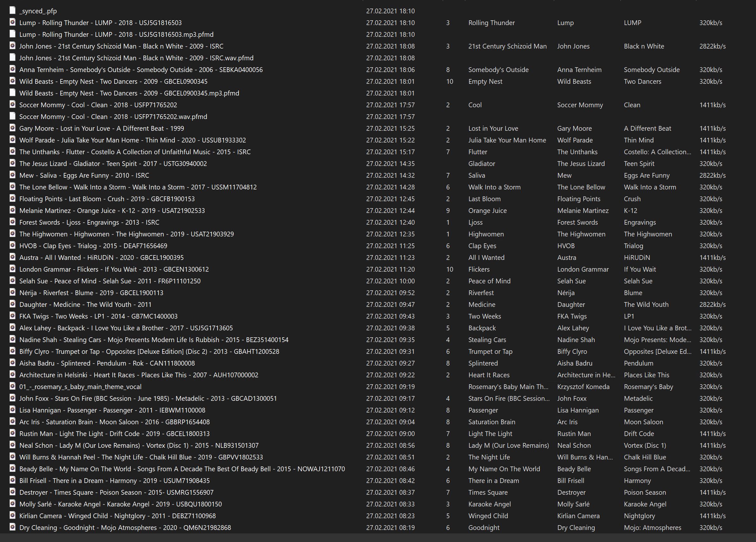Select the Gary Moore - Lost in Your Love file
The image size is (756, 542).
pyautogui.click(x=101, y=128)
